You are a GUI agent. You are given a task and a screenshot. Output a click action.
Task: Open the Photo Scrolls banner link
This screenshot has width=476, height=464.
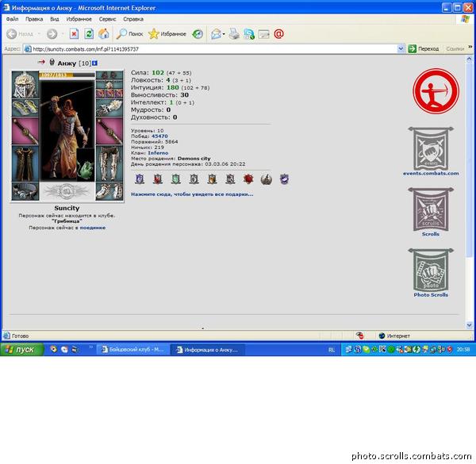(431, 273)
